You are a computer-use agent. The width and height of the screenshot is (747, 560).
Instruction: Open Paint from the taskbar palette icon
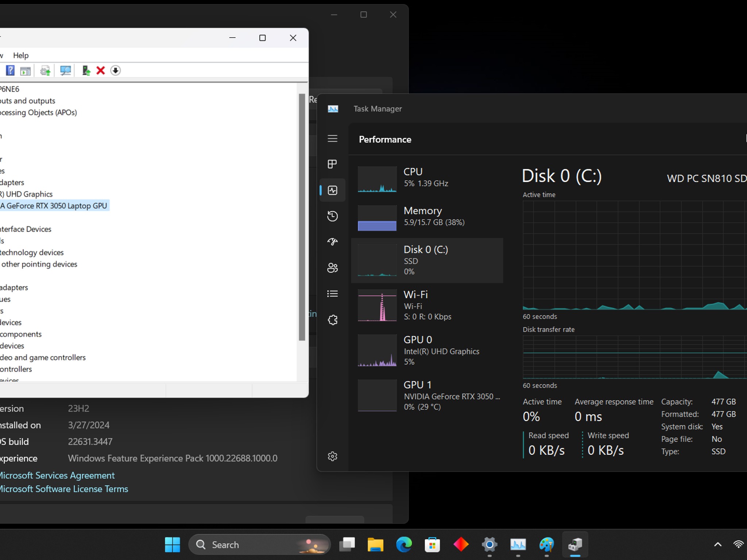546,545
